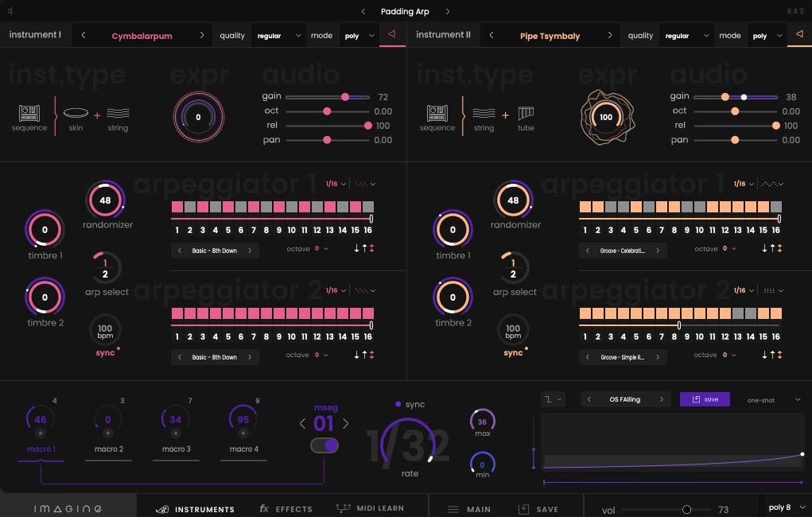Toggle bpm sync under the randomizer for instrument I
812x517 pixels.
pos(107,352)
